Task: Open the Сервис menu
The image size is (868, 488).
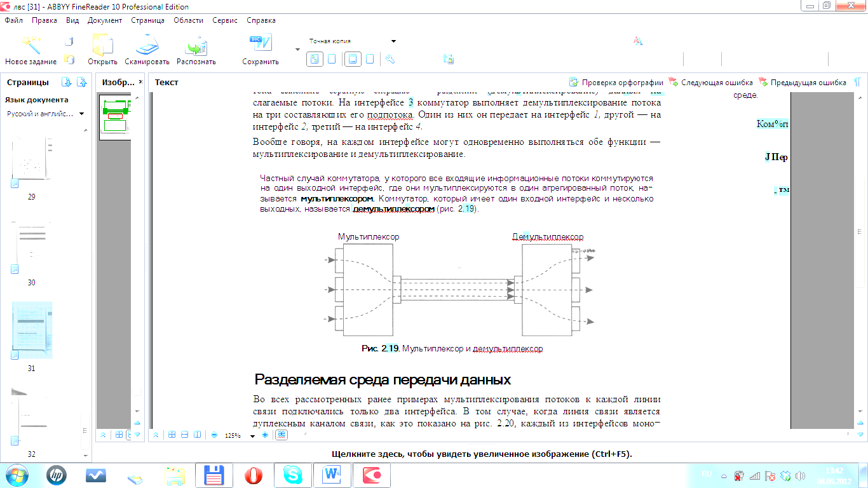Action: 225,20
